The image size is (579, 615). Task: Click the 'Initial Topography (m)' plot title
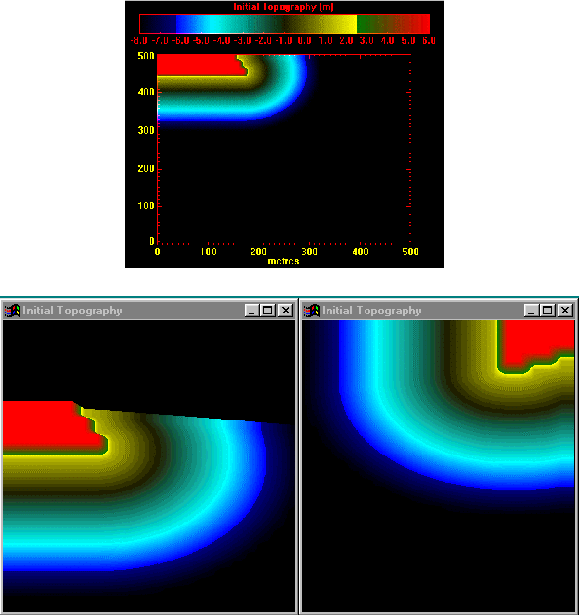pyautogui.click(x=283, y=7)
